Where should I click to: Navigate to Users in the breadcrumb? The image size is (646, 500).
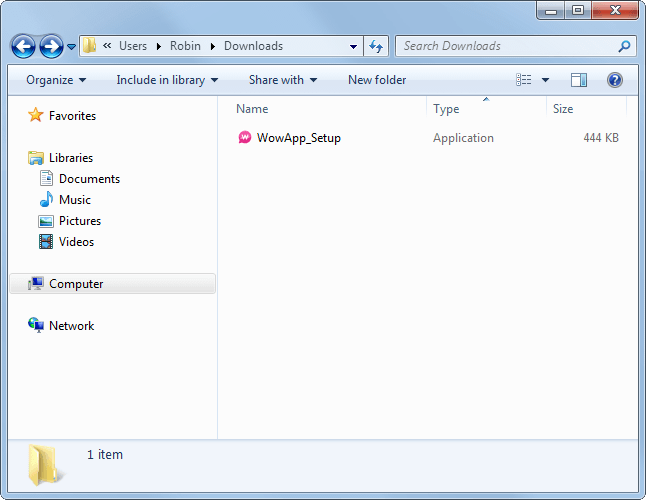point(133,46)
